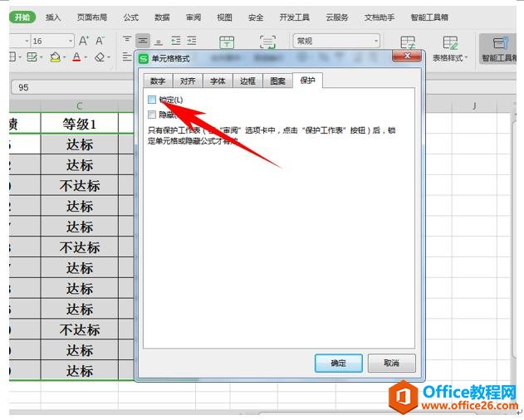Increase the indent level
This screenshot has width=524, height=420.
tap(192, 41)
